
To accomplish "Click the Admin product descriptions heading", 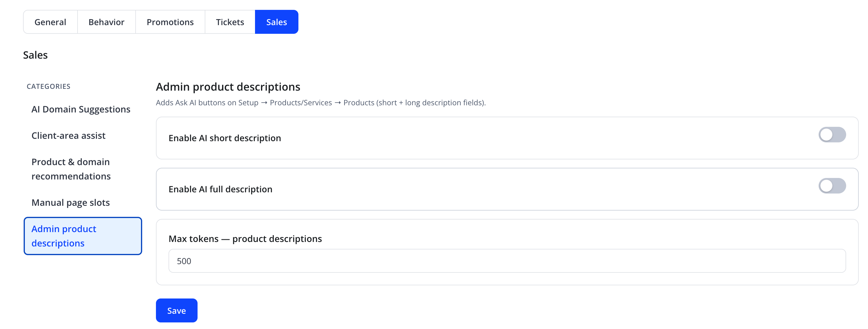I will 228,87.
